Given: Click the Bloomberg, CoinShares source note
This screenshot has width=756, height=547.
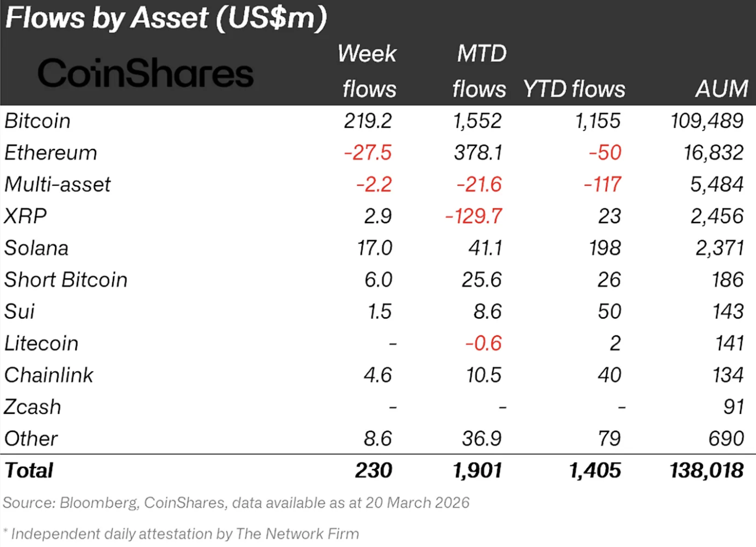Looking at the screenshot, I should click(236, 503).
